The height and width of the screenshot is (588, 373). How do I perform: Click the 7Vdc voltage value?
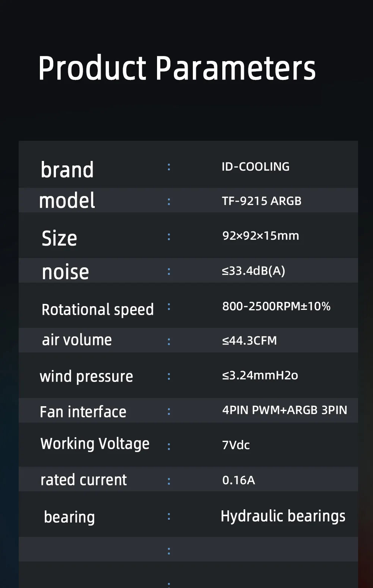(x=236, y=445)
